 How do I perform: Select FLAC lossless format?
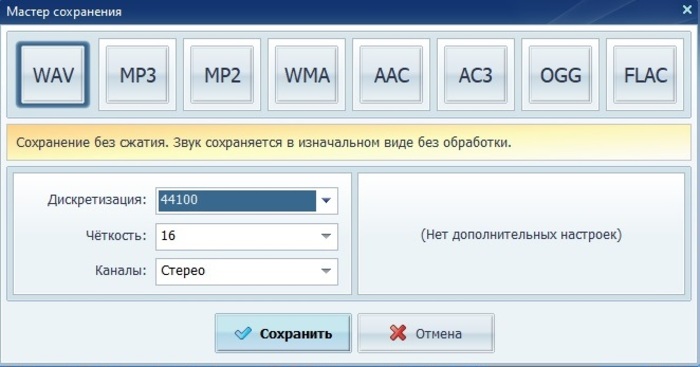(x=645, y=75)
